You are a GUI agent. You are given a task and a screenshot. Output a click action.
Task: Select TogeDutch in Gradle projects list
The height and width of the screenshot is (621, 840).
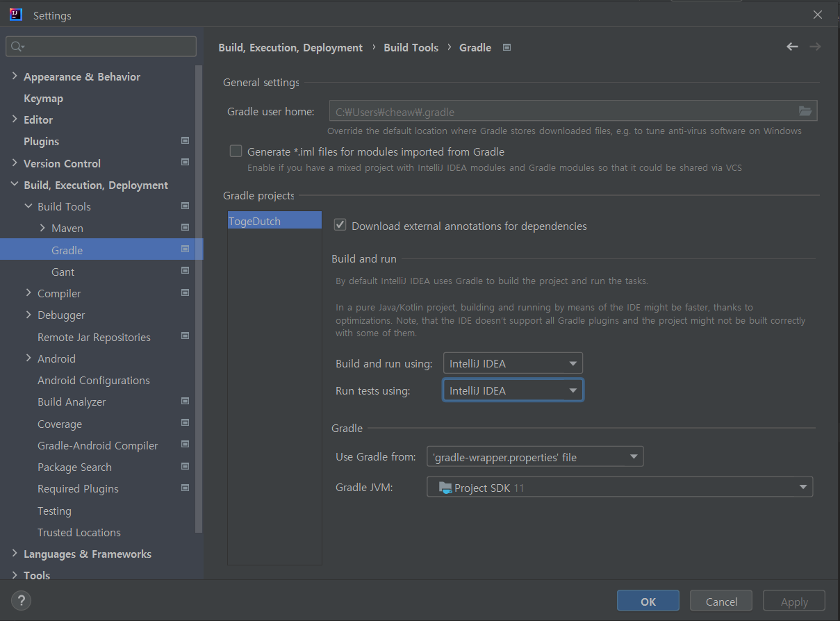pos(274,221)
